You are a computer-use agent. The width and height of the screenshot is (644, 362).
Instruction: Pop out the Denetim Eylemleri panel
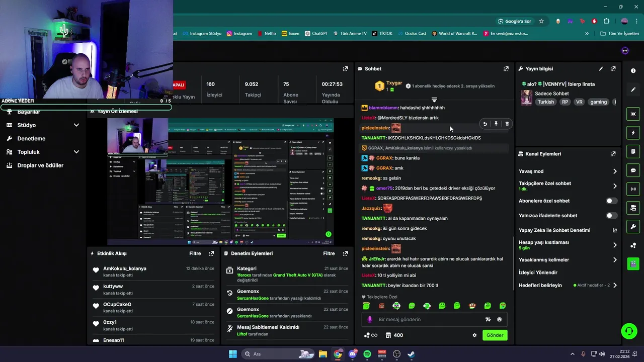(345, 253)
